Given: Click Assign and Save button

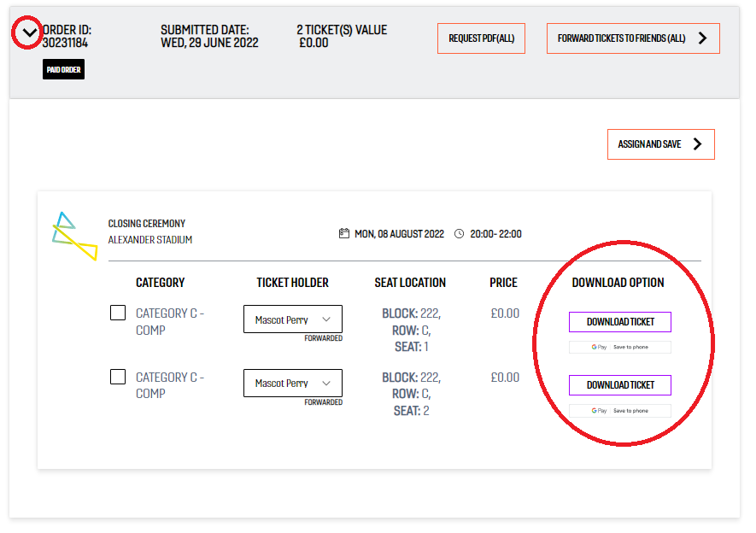Looking at the screenshot, I should (x=660, y=144).
